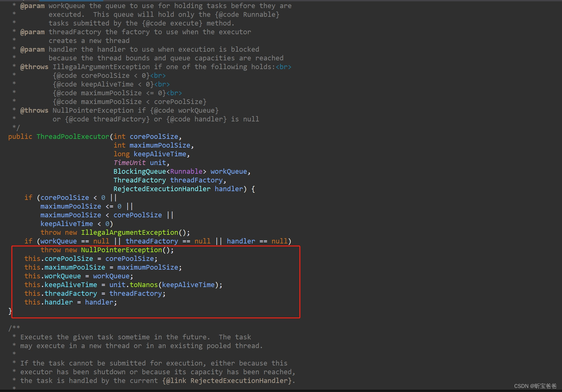Click the this.workQueue assignment line

click(79, 276)
